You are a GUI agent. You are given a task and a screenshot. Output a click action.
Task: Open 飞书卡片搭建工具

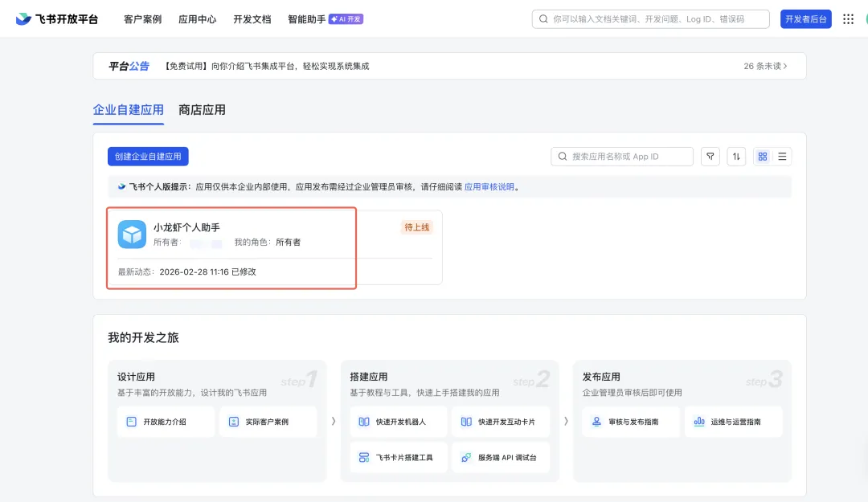pos(398,457)
